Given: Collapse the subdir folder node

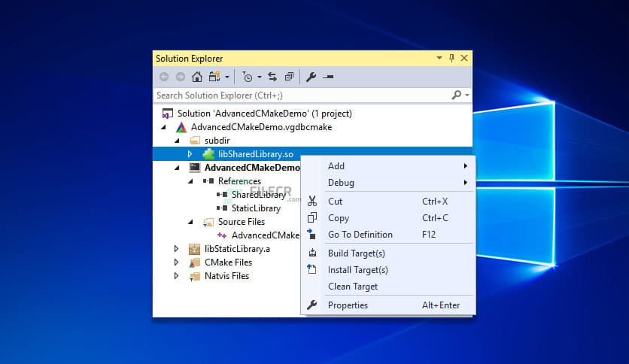Looking at the screenshot, I should click(x=177, y=141).
